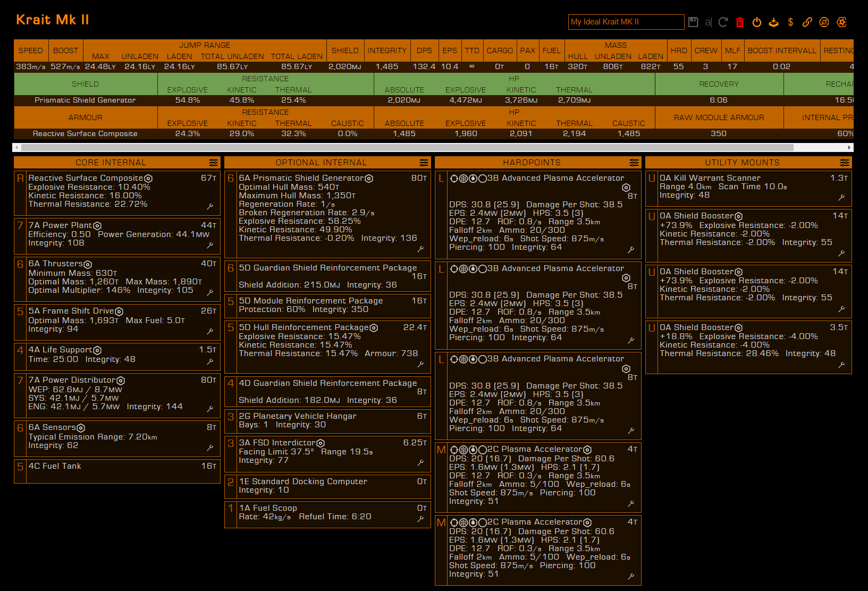Click the first 3B Advanced Plasma Accelerator name
Viewport: 868px width, 591px height.
point(555,178)
